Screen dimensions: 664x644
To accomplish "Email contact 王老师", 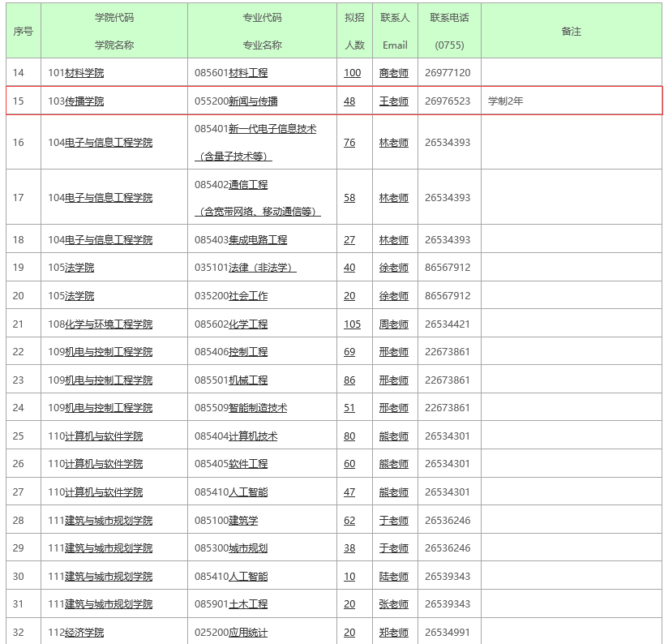I will pyautogui.click(x=394, y=101).
